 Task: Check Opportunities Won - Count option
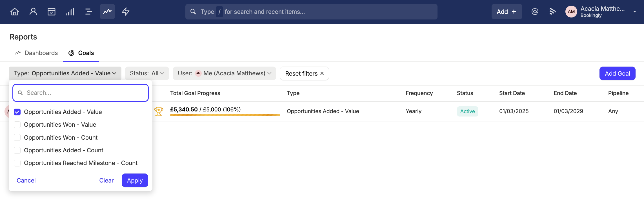click(17, 137)
